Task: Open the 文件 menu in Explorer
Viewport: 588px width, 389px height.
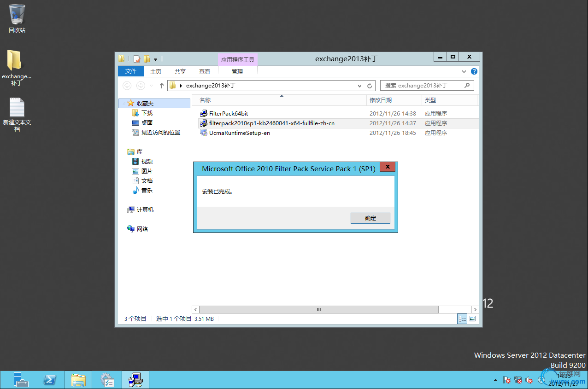Action: [131, 71]
